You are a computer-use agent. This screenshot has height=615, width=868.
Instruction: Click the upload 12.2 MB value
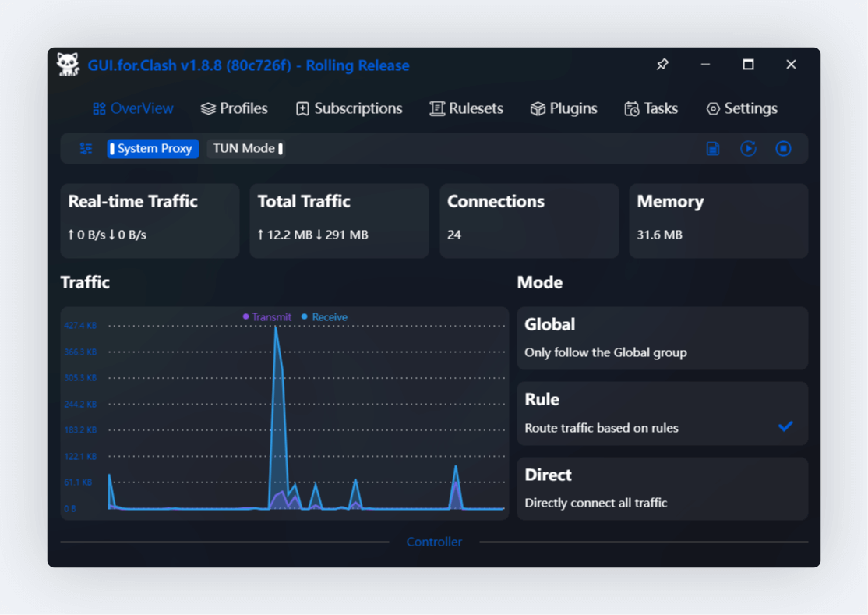285,235
